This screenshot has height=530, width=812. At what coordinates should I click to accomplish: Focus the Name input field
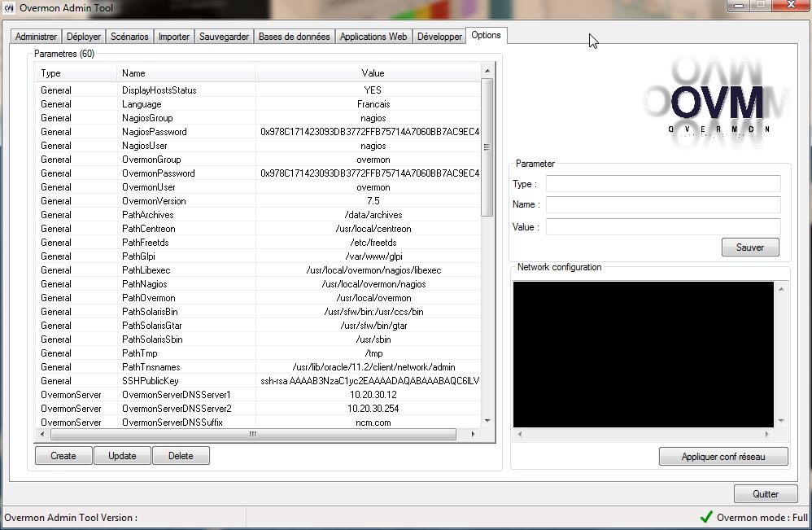pyautogui.click(x=663, y=204)
